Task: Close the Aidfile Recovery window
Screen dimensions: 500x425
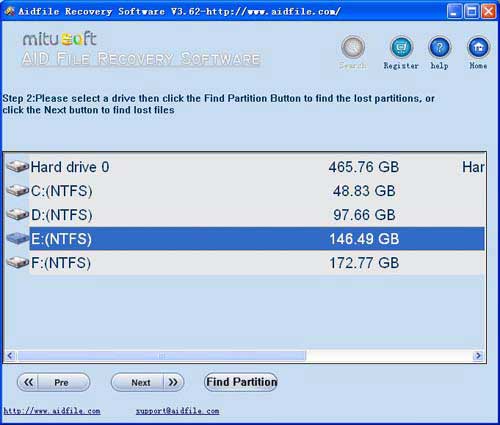Action: 489,12
